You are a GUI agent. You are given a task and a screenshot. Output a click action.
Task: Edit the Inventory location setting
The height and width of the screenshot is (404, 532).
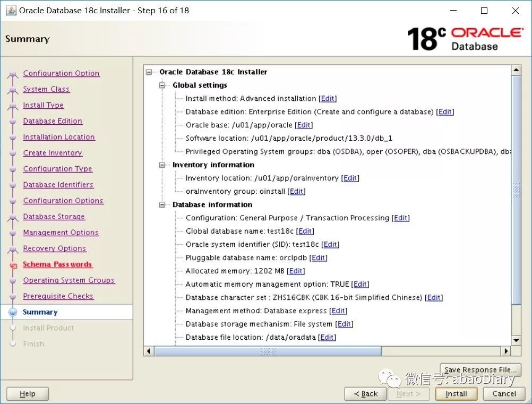click(350, 178)
